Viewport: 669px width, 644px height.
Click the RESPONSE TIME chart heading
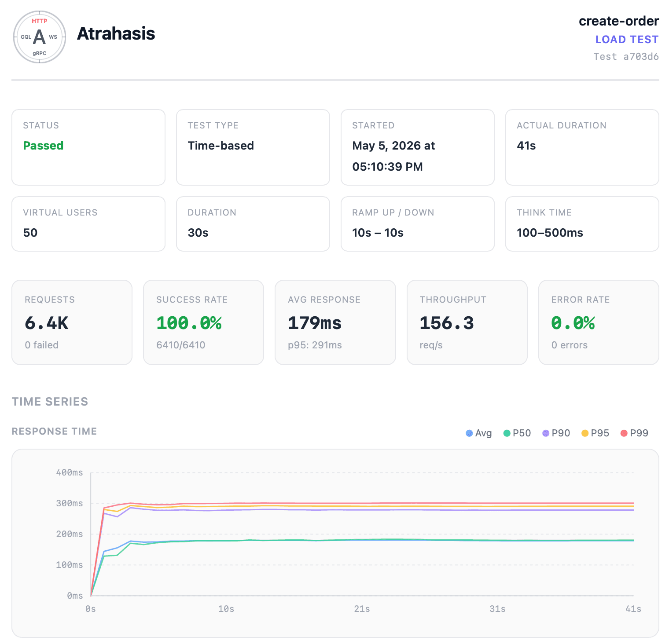coord(54,431)
